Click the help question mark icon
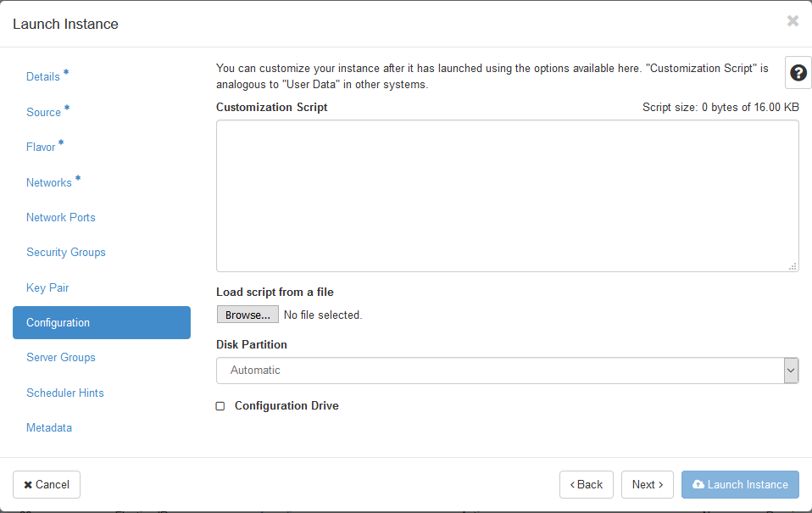 tap(798, 74)
